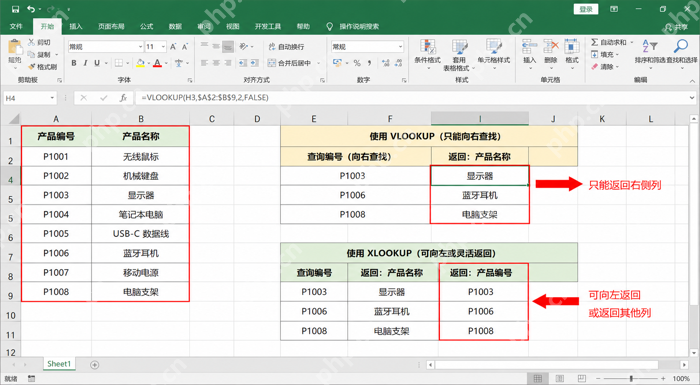Click Insert cells (插入) icon
Viewport: 700px width, 385px height.
pos(529,46)
